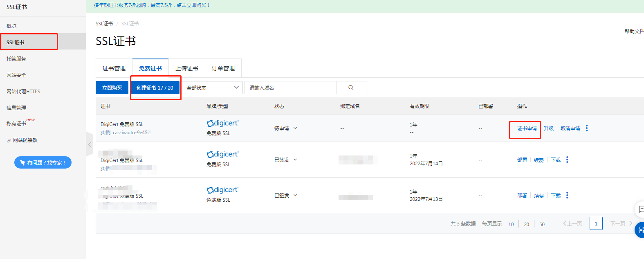This screenshot has height=259, width=644.
Task: Open the 帮助文档 link
Action: click(634, 31)
